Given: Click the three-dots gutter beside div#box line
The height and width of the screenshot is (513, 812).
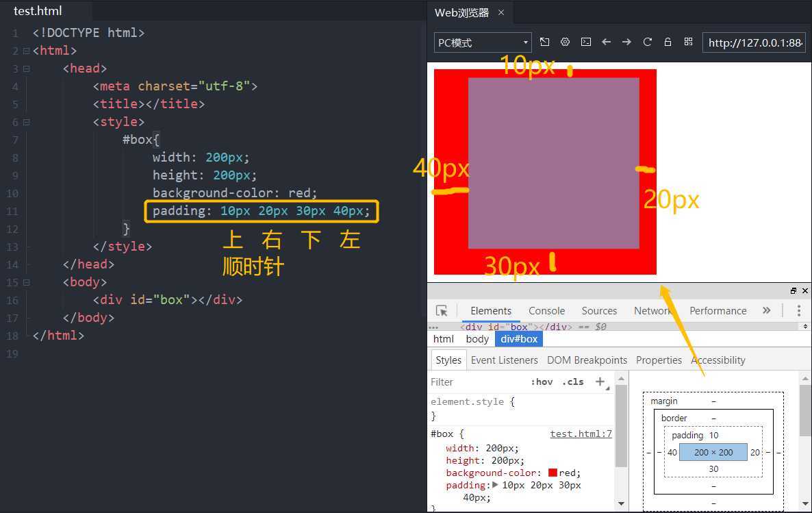Looking at the screenshot, I should 433,327.
